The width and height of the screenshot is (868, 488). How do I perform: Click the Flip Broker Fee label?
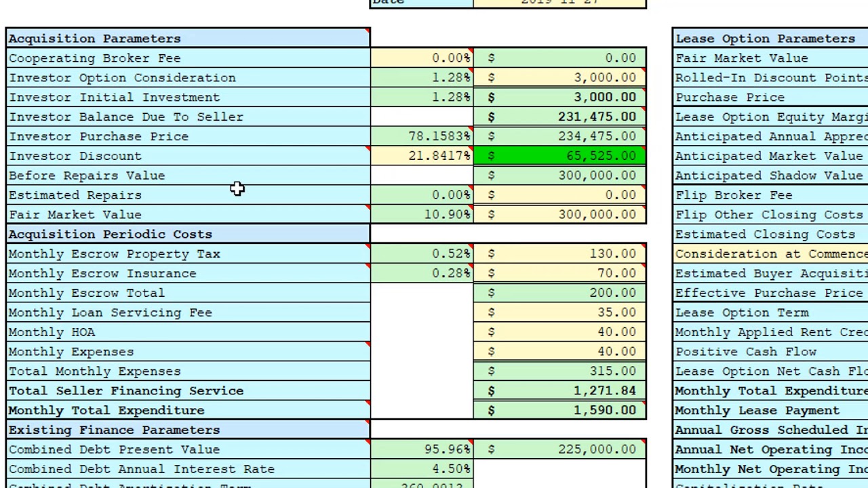click(734, 195)
